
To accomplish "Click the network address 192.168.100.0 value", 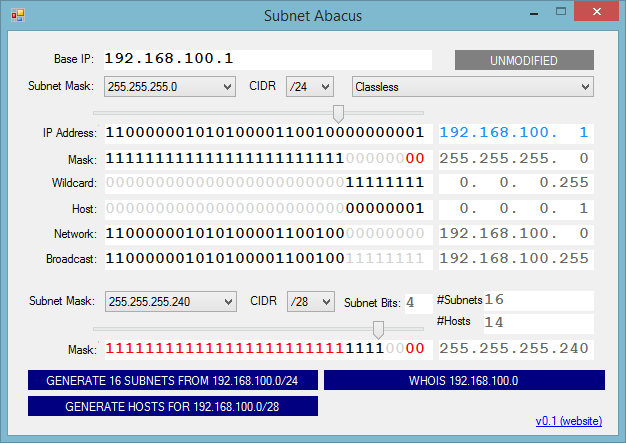I will coord(516,234).
